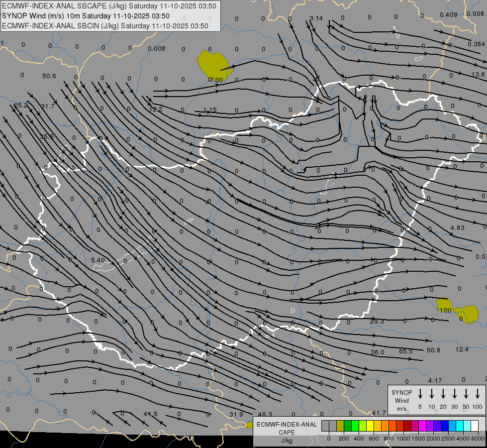Viewport: 487px width, 448px height.
Task: Click the olive patch labeled 100 at right
Action: click(445, 305)
